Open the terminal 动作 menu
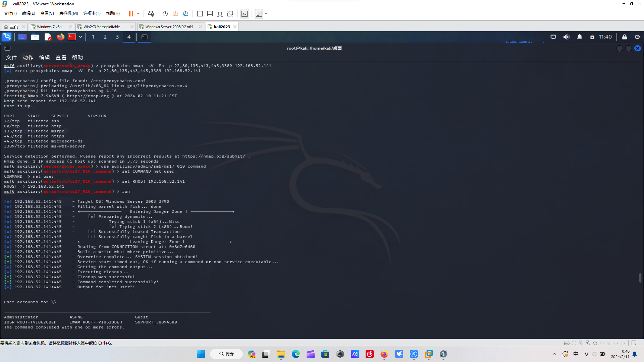The image size is (644, 362). click(x=28, y=58)
